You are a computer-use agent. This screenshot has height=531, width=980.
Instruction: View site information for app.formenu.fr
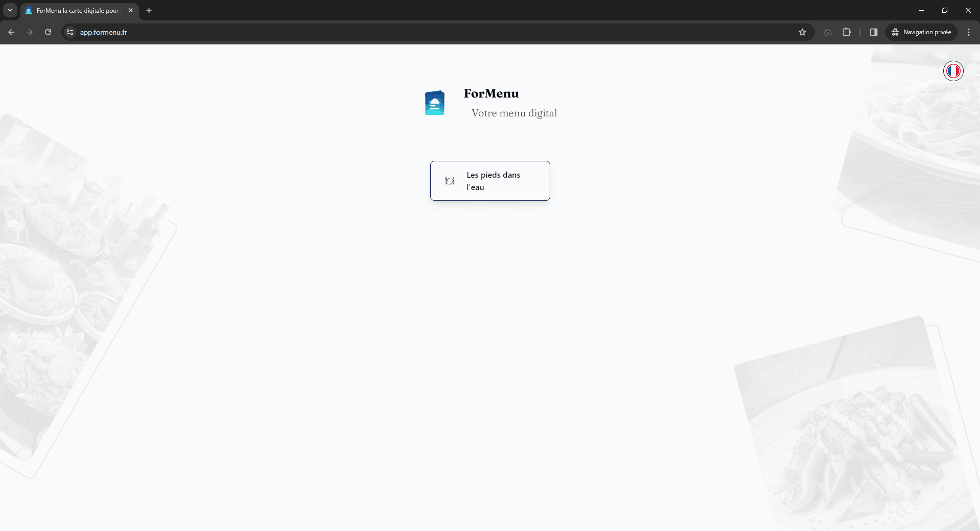(70, 32)
